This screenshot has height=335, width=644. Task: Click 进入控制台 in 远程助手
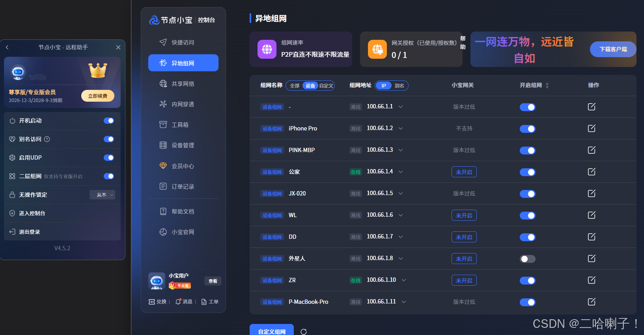coord(62,213)
